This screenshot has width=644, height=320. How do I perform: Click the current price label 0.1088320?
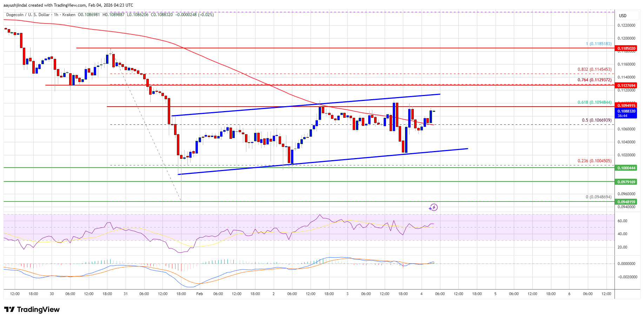click(626, 111)
